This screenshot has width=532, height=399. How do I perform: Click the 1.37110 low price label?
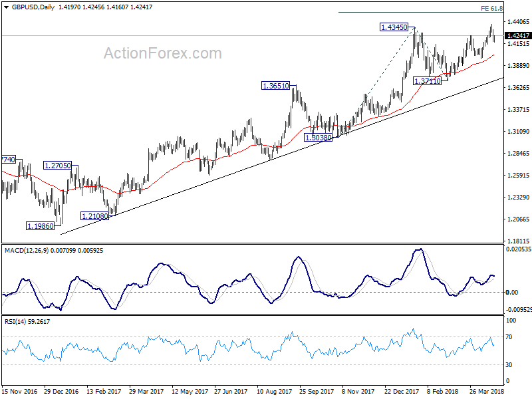coord(427,80)
